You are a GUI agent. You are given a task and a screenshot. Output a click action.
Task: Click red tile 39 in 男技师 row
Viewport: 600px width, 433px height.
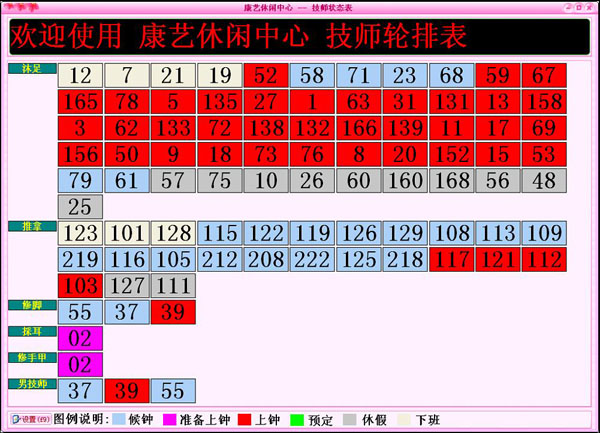[127, 390]
